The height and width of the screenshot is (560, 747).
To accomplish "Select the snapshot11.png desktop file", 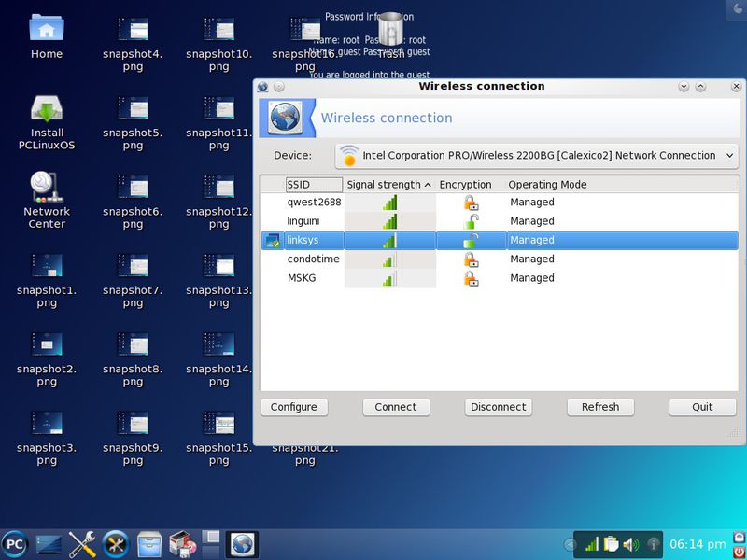I will pyautogui.click(x=219, y=123).
